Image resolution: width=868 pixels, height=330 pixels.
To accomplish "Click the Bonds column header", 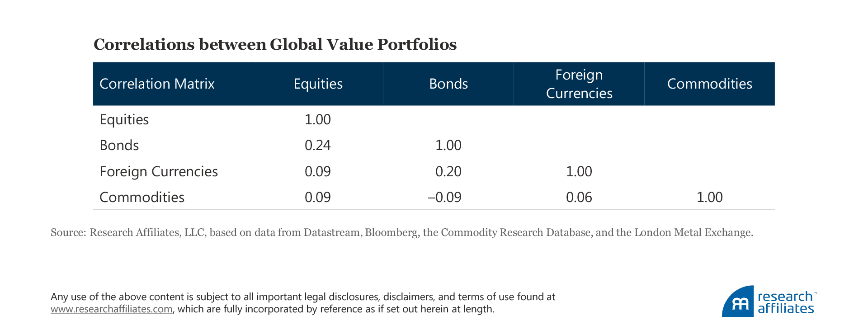I will click(x=448, y=84).
